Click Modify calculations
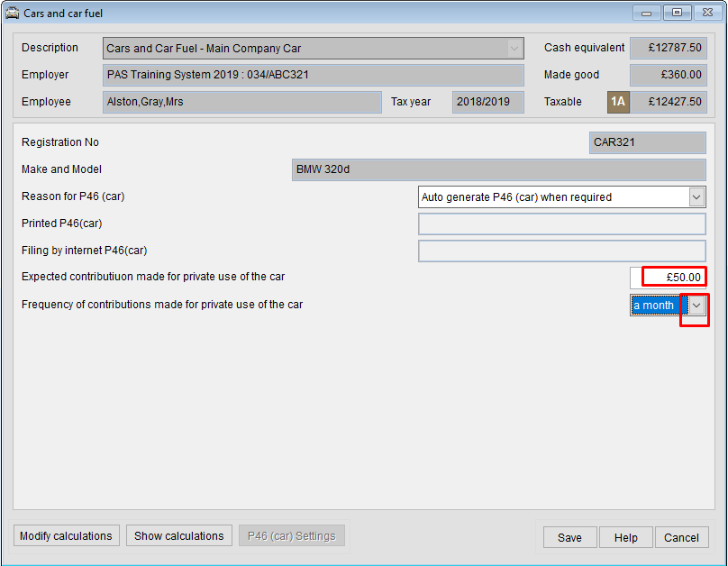 [66, 534]
